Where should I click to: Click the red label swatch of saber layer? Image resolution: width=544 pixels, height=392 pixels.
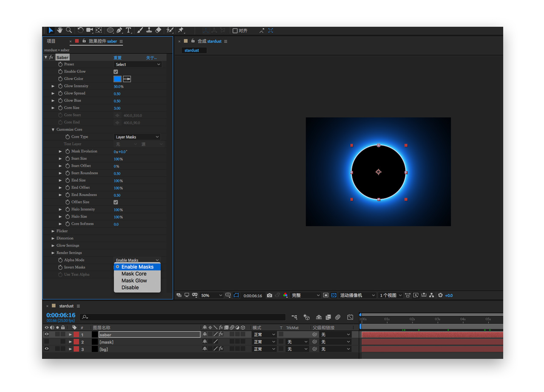(76, 335)
